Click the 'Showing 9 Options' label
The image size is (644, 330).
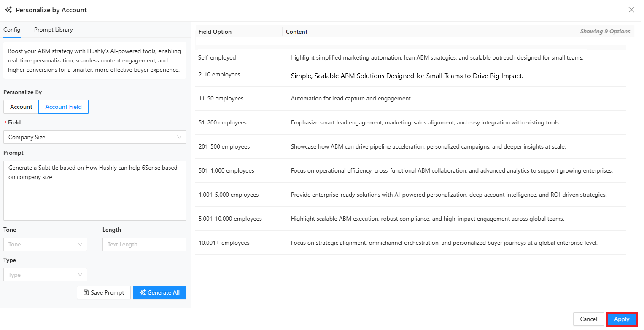coord(605,31)
